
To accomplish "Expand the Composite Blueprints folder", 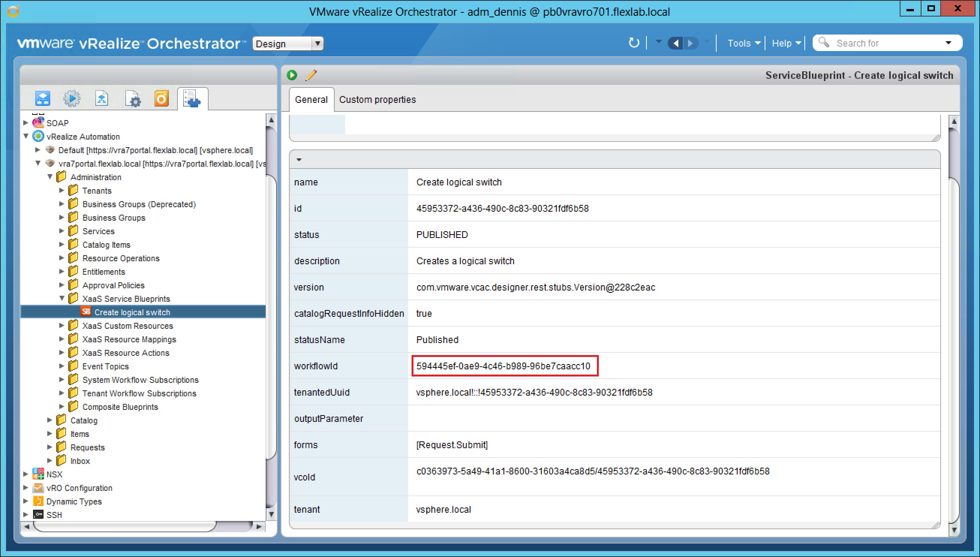I will tap(62, 406).
